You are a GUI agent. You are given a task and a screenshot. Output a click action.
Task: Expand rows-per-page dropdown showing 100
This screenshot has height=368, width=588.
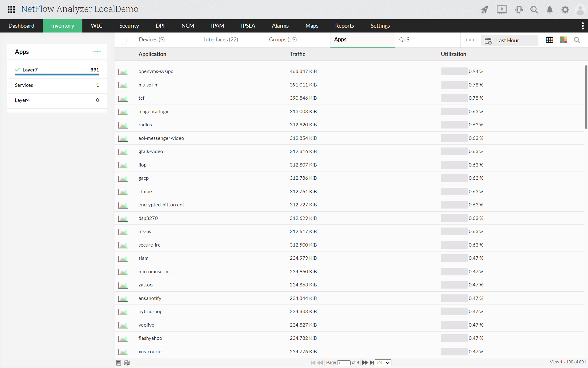(382, 362)
